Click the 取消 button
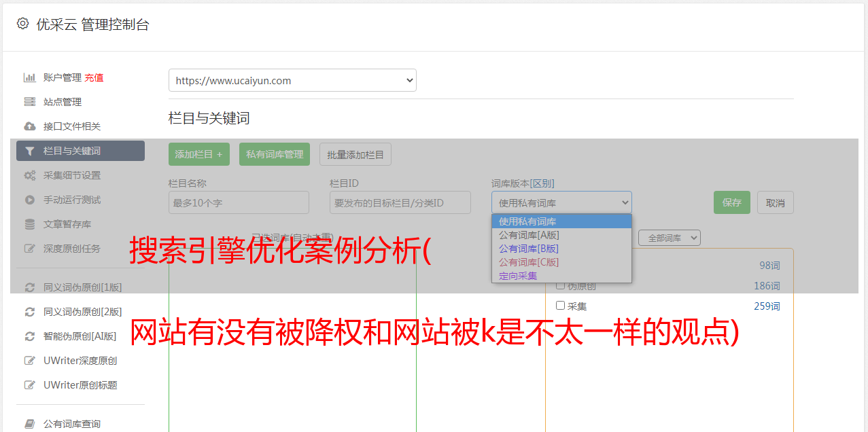 776,202
